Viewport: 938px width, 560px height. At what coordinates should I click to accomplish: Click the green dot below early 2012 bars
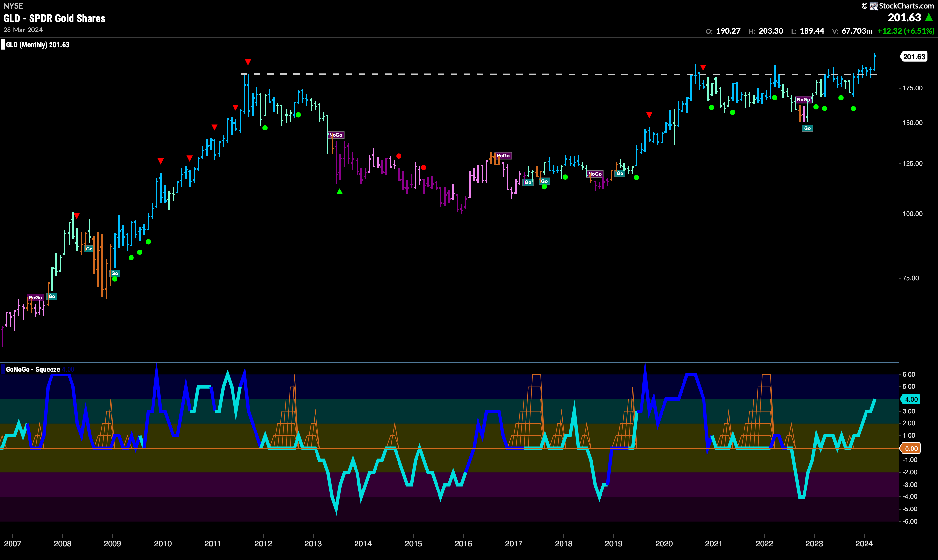[265, 128]
